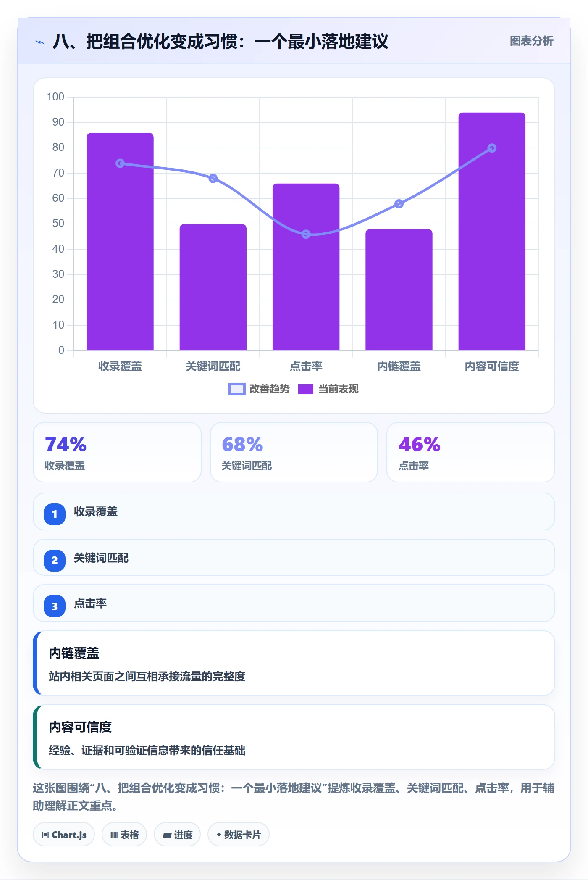Click the 内链覆盖 x-axis label
588x880 pixels.
click(399, 366)
